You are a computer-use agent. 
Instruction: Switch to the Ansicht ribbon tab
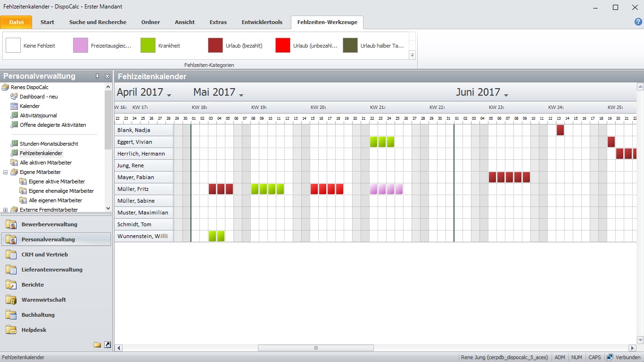(x=184, y=22)
